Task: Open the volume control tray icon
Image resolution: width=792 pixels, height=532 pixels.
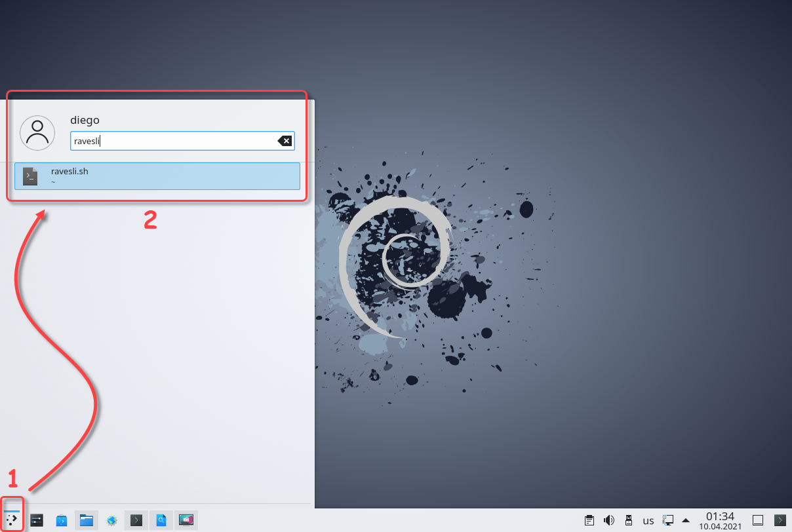Action: [x=609, y=521]
